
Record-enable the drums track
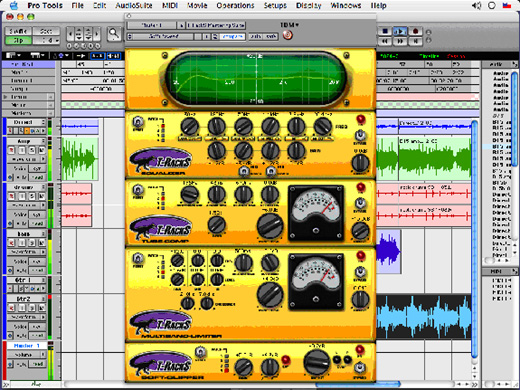pyautogui.click(x=11, y=196)
